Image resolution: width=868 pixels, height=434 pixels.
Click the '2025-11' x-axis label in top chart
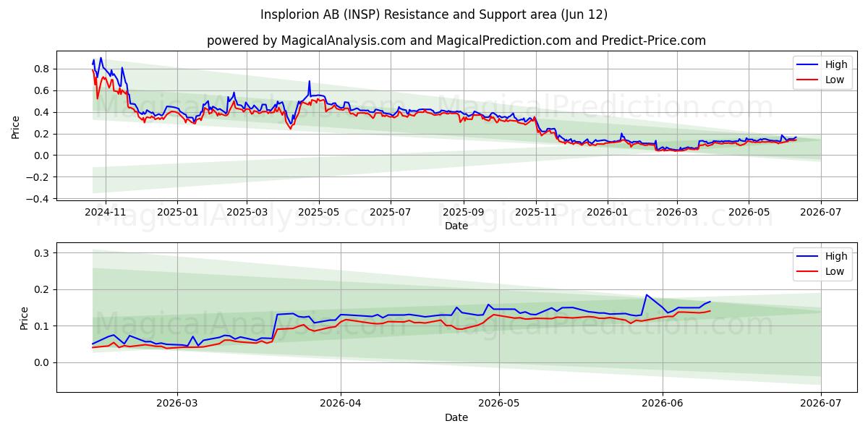(x=535, y=213)
